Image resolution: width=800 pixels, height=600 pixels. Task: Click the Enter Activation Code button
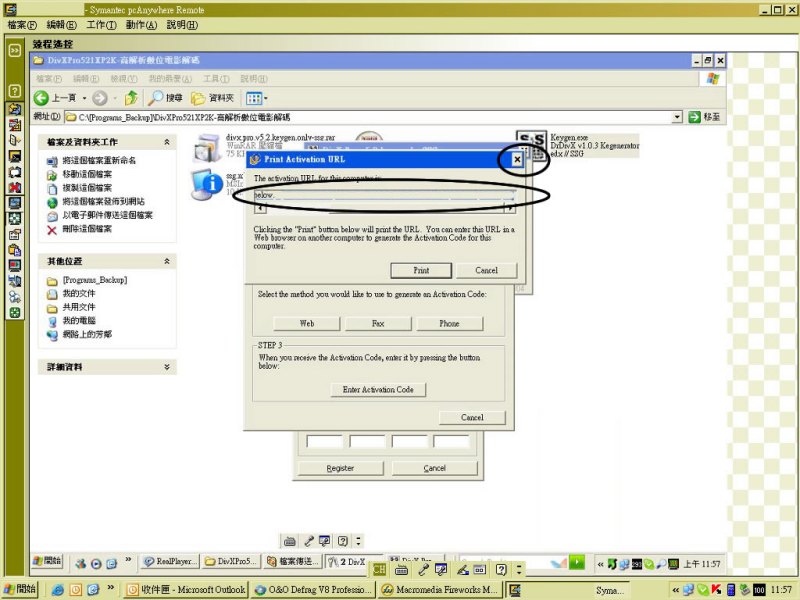click(378, 389)
